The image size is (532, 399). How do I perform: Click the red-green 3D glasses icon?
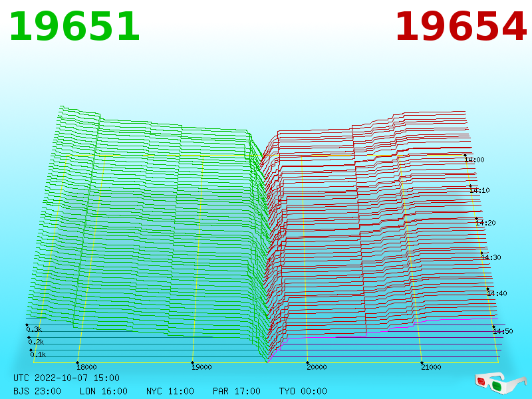[x=500, y=384]
